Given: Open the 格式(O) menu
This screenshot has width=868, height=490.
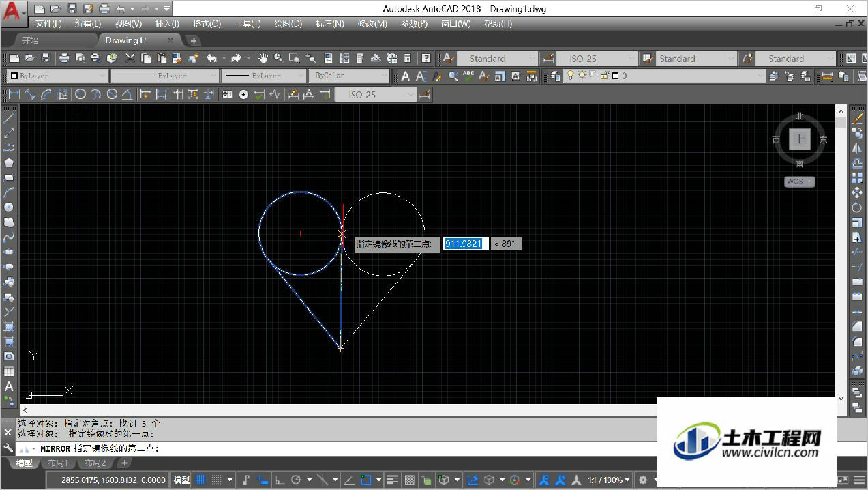Looking at the screenshot, I should coord(207,24).
